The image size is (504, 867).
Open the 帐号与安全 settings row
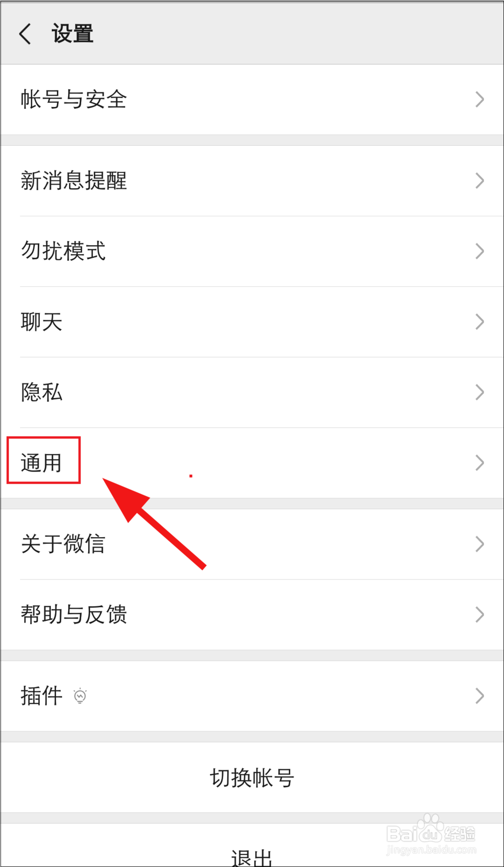(x=252, y=99)
